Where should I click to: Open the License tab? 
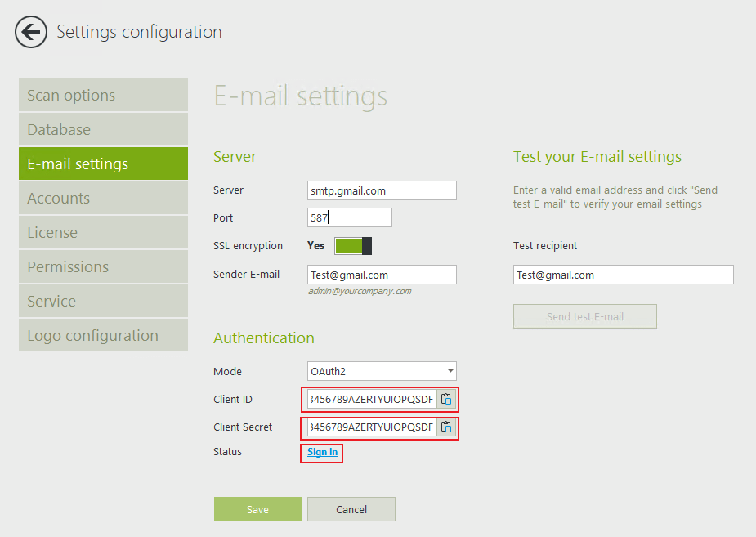click(103, 233)
